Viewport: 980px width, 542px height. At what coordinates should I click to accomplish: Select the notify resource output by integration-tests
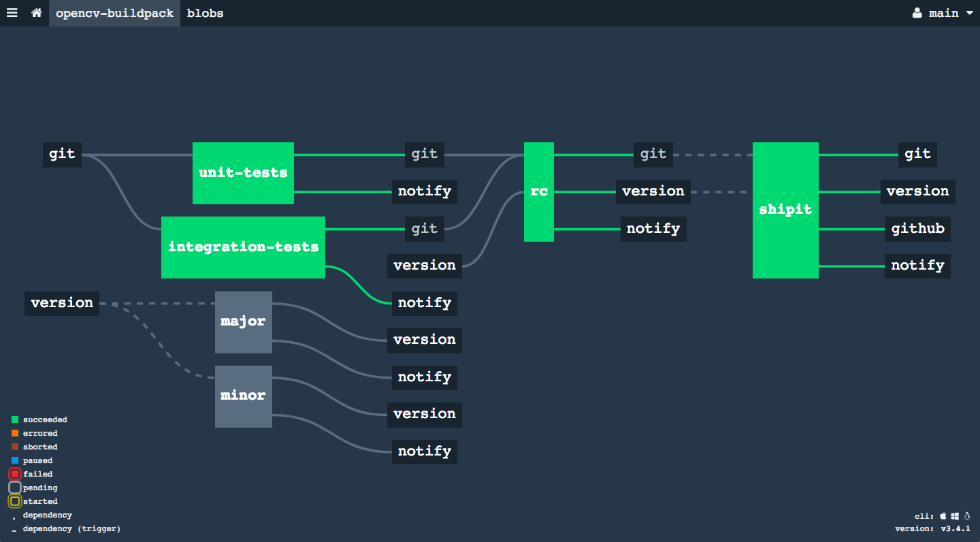425,303
